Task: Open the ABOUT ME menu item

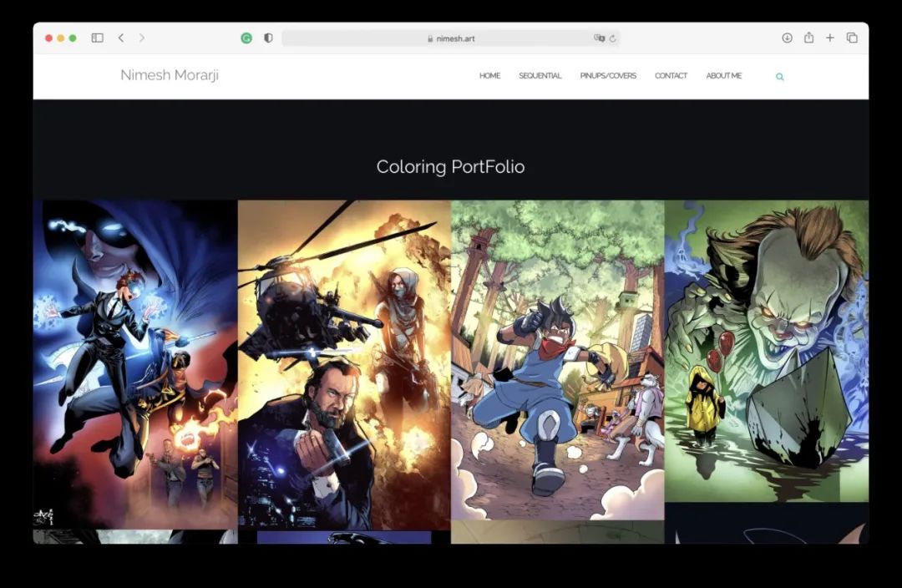Action: coord(723,75)
